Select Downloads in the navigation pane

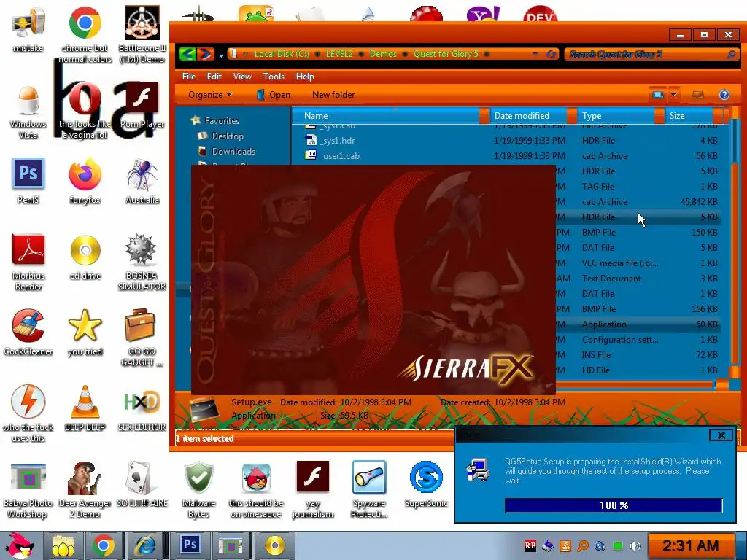coord(233,152)
